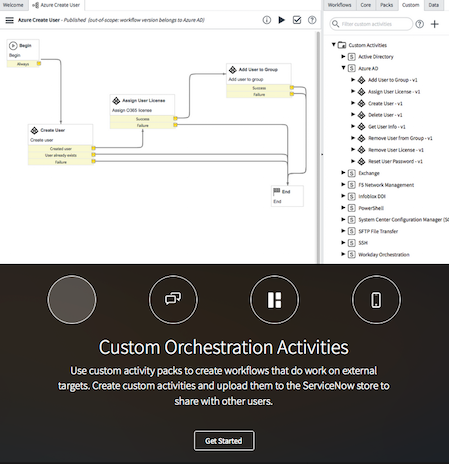Open the hamburger menu beside Azure Create User
449x464 pixels.
click(10, 20)
